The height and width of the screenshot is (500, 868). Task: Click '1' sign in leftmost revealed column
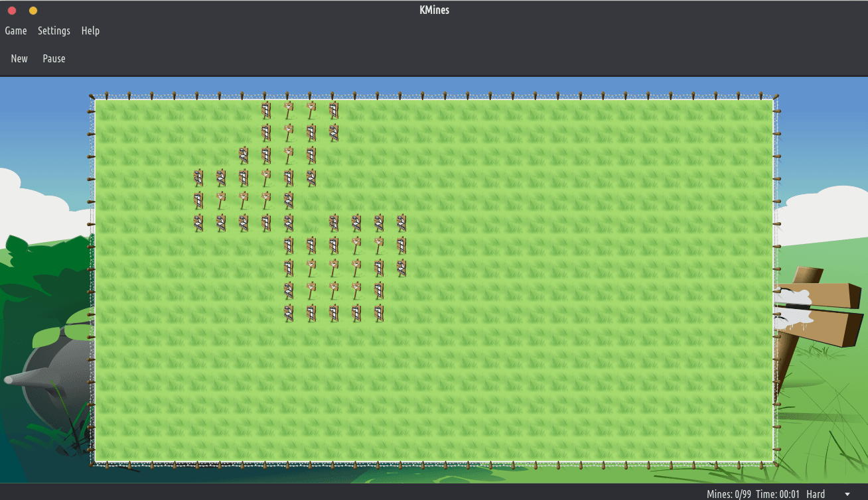[198, 200]
